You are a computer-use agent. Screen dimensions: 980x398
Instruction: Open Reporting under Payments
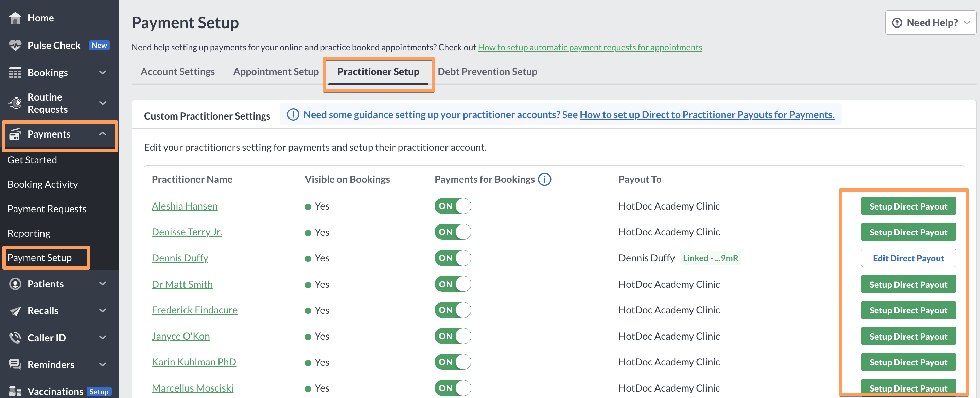click(x=29, y=233)
